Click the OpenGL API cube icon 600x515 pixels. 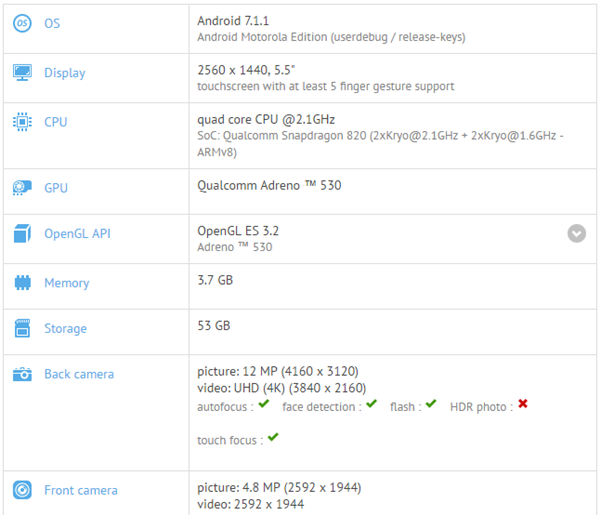coord(22,234)
